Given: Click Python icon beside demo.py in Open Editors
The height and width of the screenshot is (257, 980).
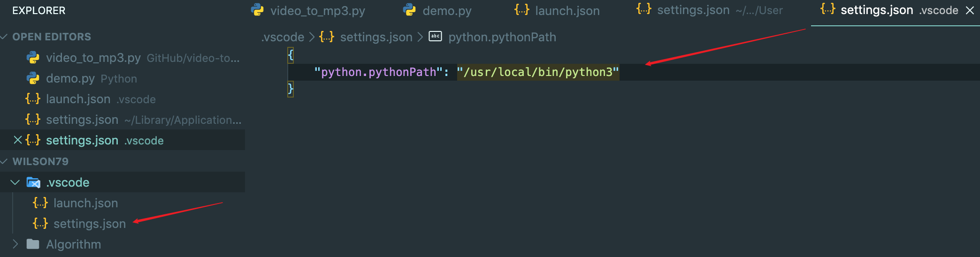Looking at the screenshot, I should click(x=33, y=78).
